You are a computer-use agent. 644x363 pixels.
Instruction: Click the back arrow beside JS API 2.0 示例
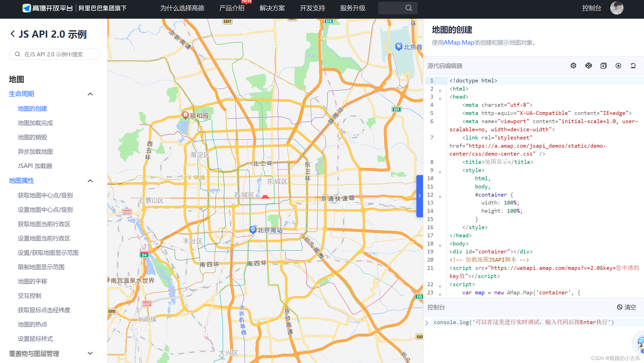[12, 34]
